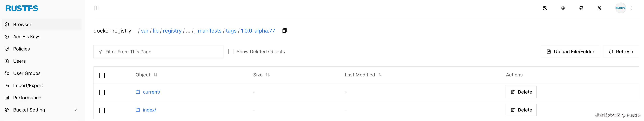Tick the select-all objects header checkbox
Screen dimensions: 644x121
coord(102,75)
